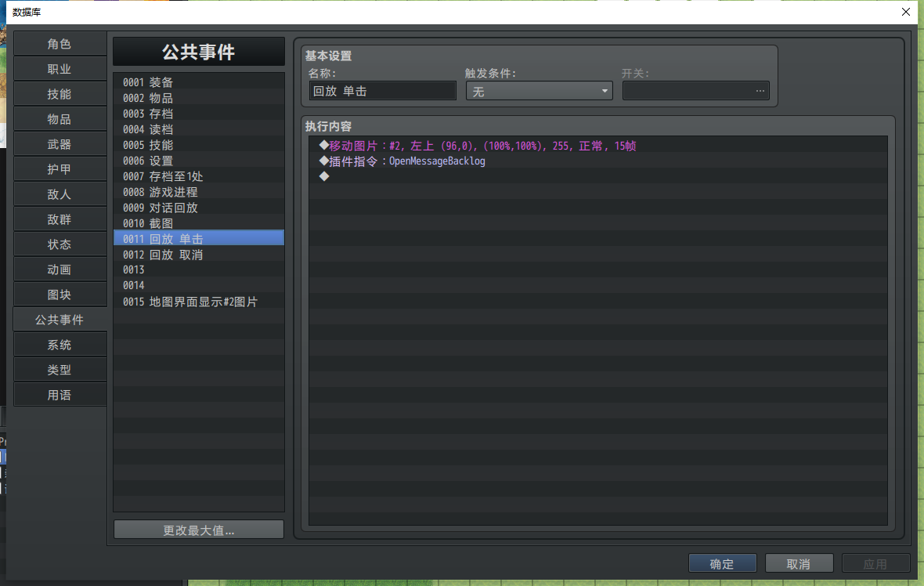Image resolution: width=924 pixels, height=586 pixels.
Task: Click the 名称 input field
Action: pyautogui.click(x=382, y=91)
